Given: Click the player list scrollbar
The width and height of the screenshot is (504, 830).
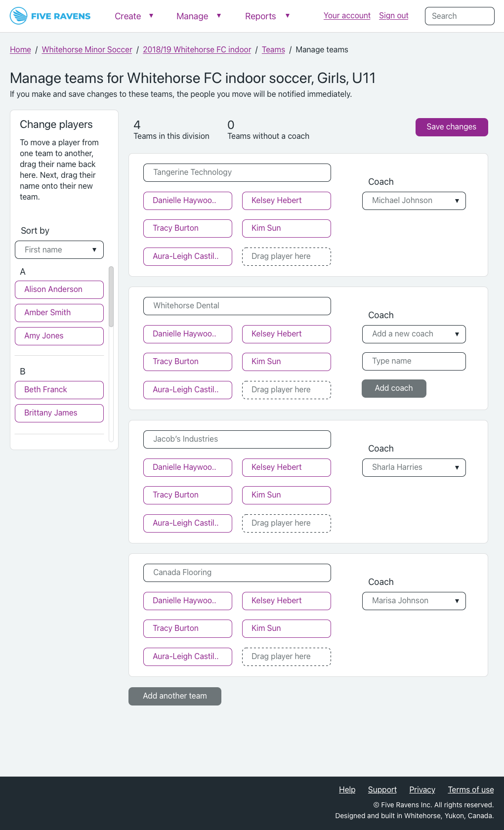Looking at the screenshot, I should 111,296.
